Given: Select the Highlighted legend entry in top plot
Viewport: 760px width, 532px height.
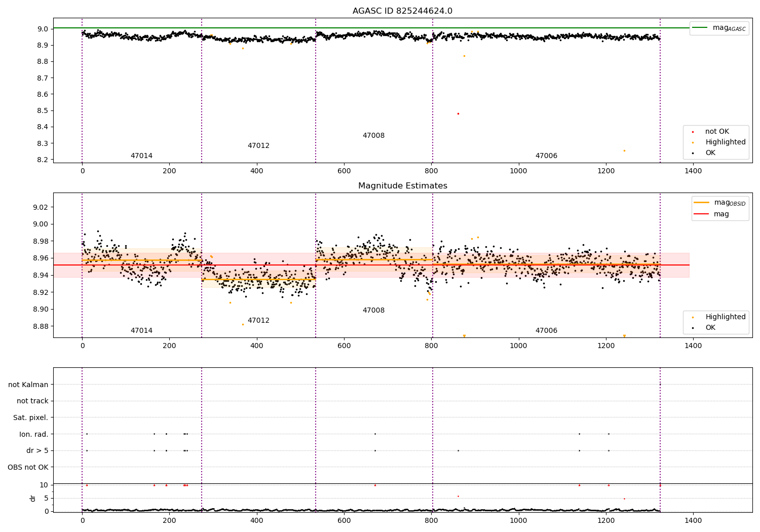Looking at the screenshot, I should click(x=720, y=142).
